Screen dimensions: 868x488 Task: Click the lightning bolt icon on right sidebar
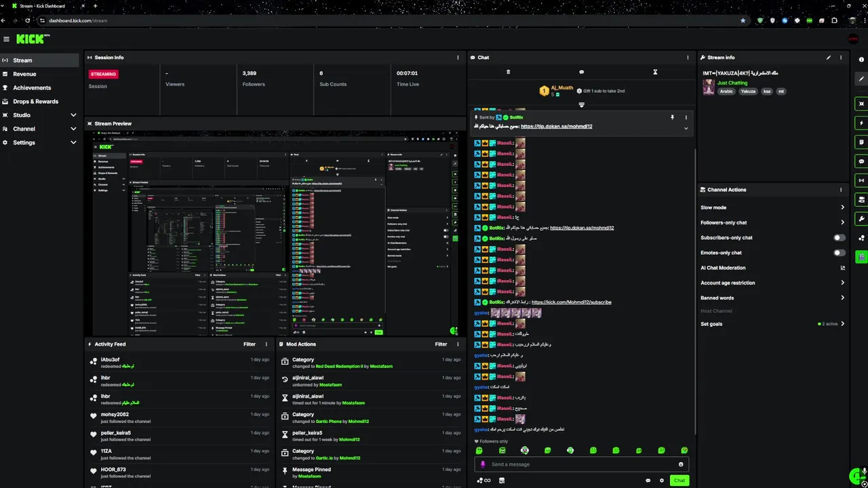[x=861, y=123]
